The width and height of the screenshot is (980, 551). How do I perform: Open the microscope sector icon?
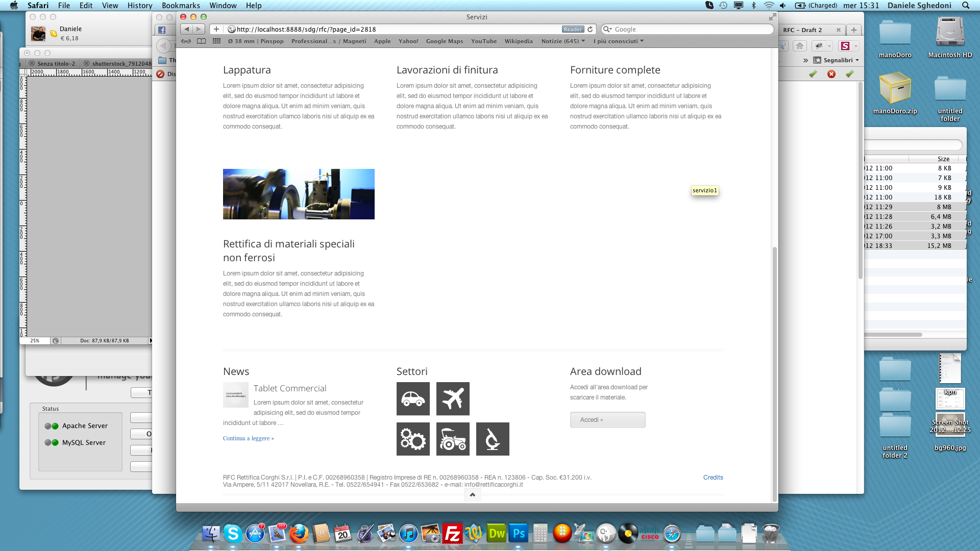click(493, 439)
